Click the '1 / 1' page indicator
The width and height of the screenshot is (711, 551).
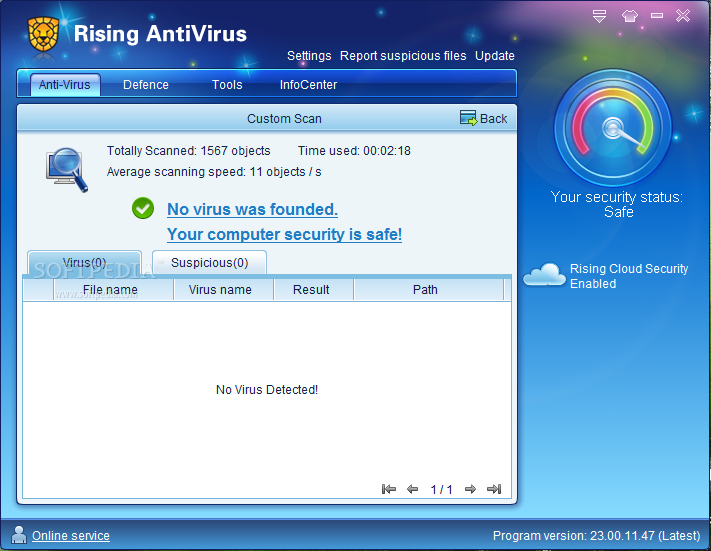(x=441, y=489)
